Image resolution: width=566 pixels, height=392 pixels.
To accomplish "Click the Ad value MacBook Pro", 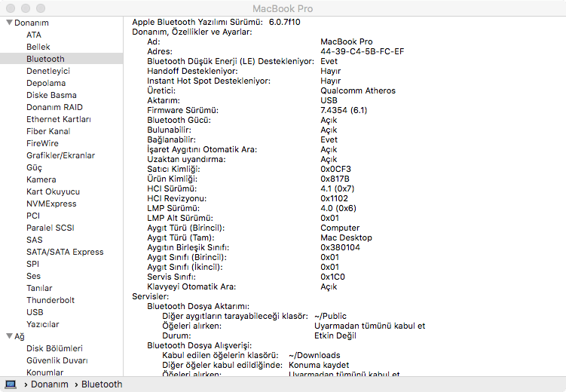I will tap(347, 42).
